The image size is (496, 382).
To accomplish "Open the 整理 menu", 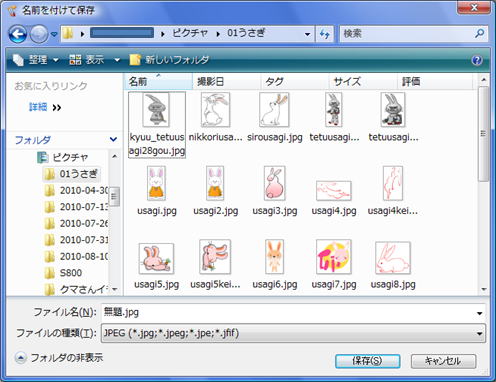I will tap(35, 60).
